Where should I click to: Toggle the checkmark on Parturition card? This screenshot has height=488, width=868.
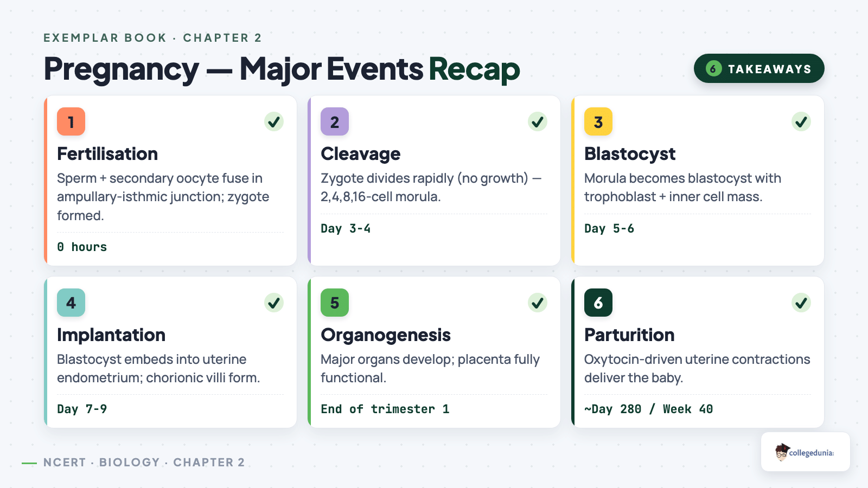click(x=801, y=303)
